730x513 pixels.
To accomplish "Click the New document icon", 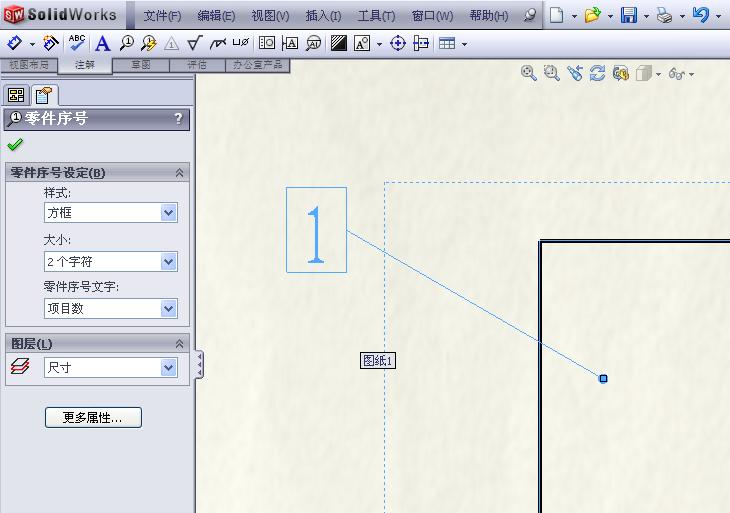I will tap(556, 15).
